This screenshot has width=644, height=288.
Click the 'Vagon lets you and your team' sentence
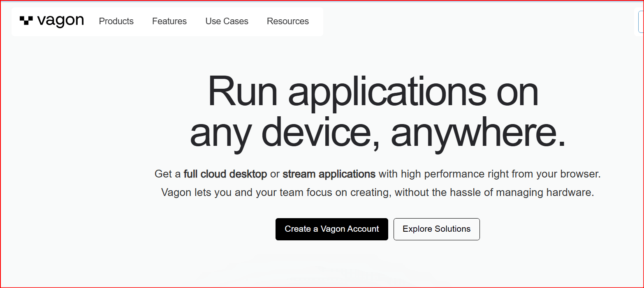pos(378,192)
